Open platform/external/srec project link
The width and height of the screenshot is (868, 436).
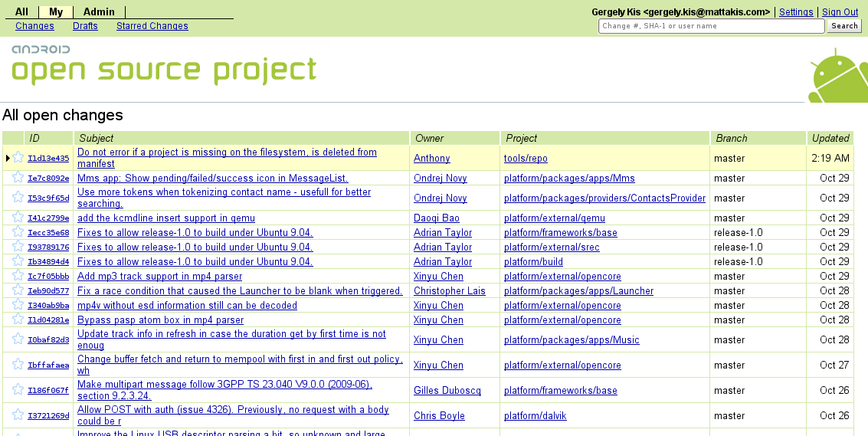(x=552, y=247)
